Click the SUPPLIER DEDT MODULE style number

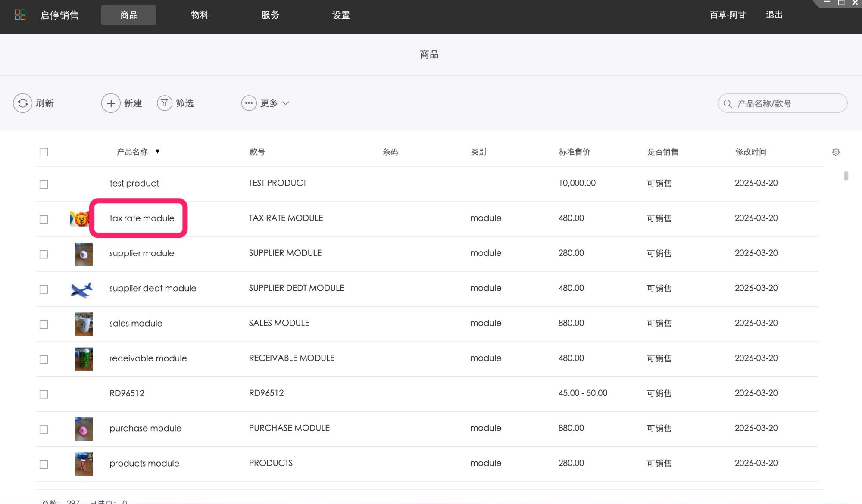tap(297, 288)
